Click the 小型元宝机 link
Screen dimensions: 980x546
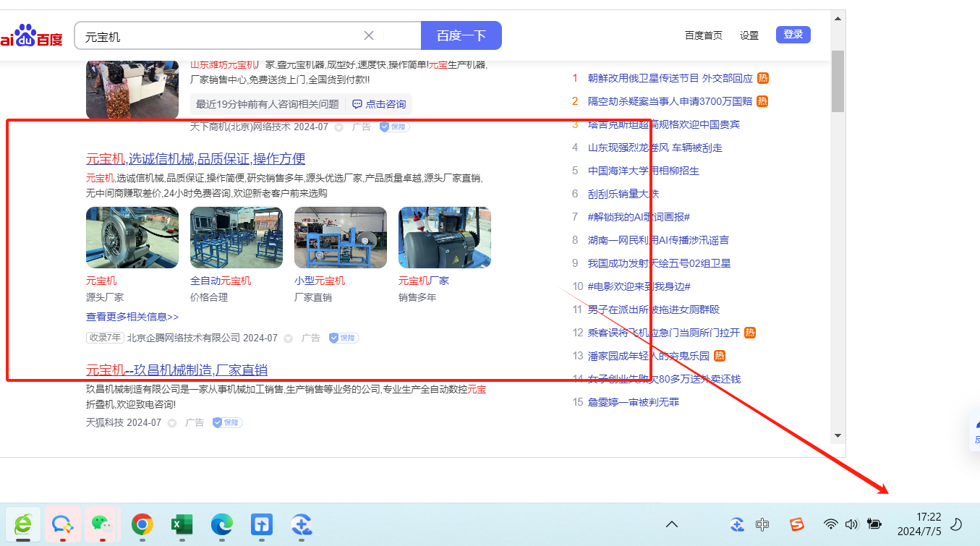[320, 281]
